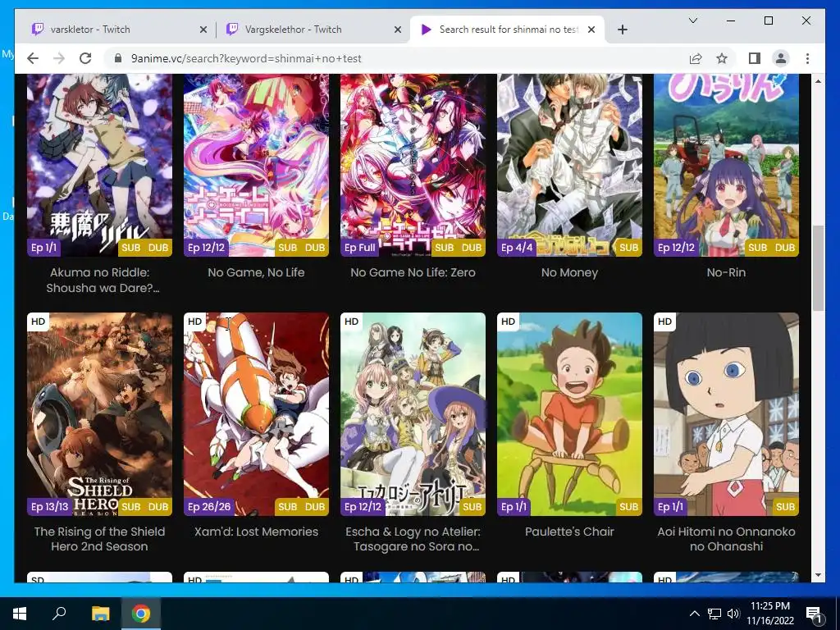Open the notification center icon
This screenshot has width=840, height=630.
tap(814, 614)
